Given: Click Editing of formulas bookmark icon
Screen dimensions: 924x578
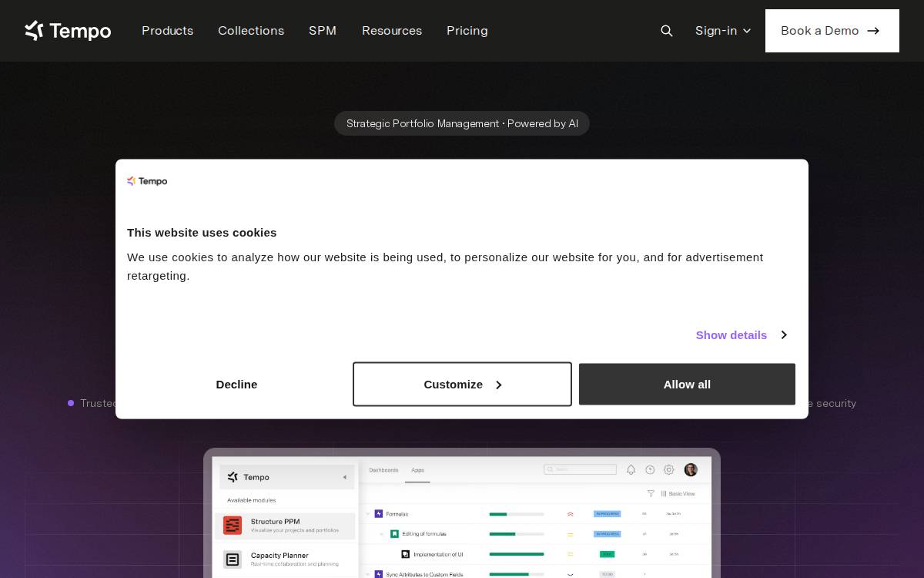Looking at the screenshot, I should point(394,533).
